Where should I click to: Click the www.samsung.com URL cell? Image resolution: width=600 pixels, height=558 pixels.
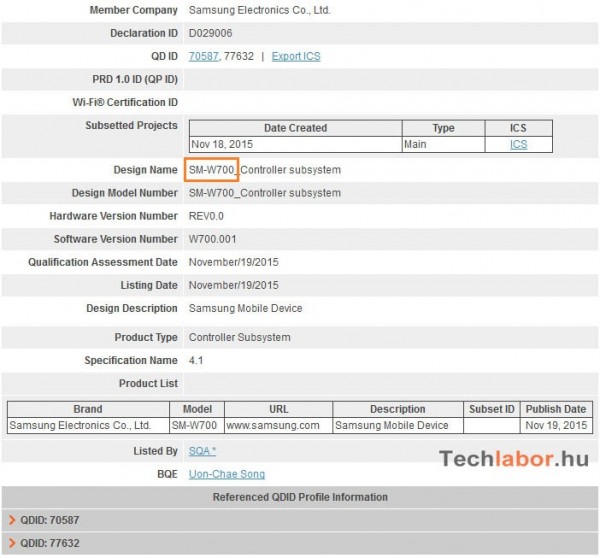click(279, 425)
